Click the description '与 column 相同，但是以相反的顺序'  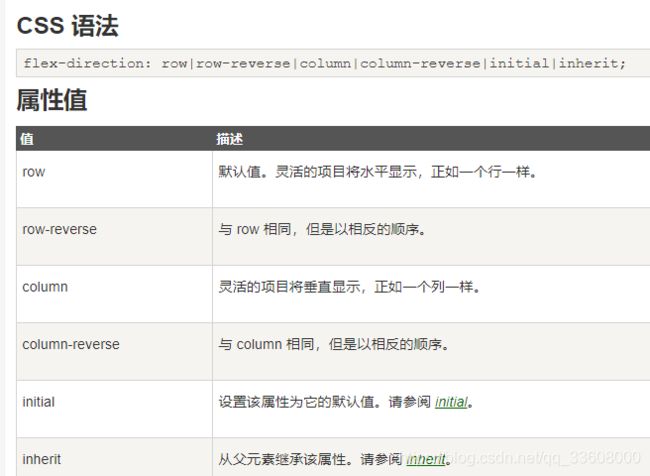[330, 344]
